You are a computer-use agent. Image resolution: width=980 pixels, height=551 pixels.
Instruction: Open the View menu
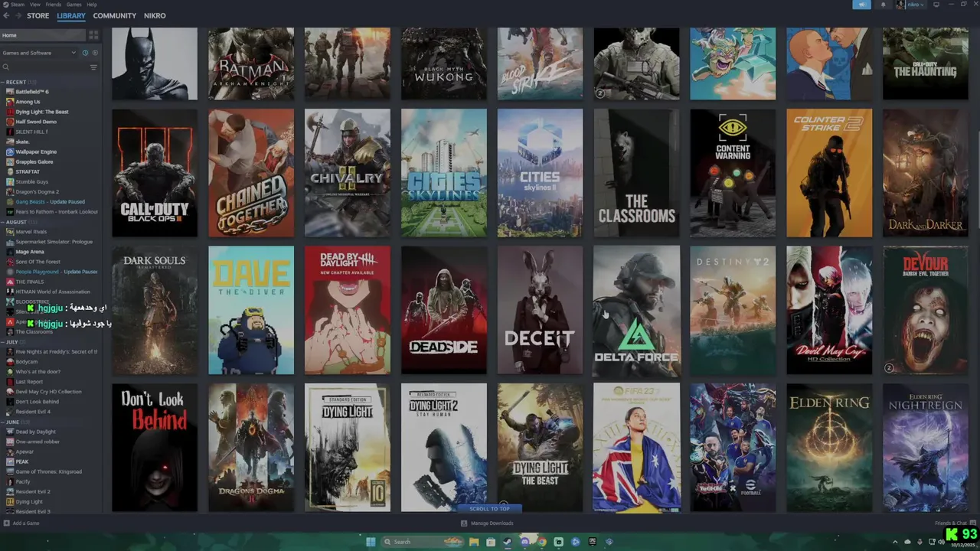pos(35,5)
